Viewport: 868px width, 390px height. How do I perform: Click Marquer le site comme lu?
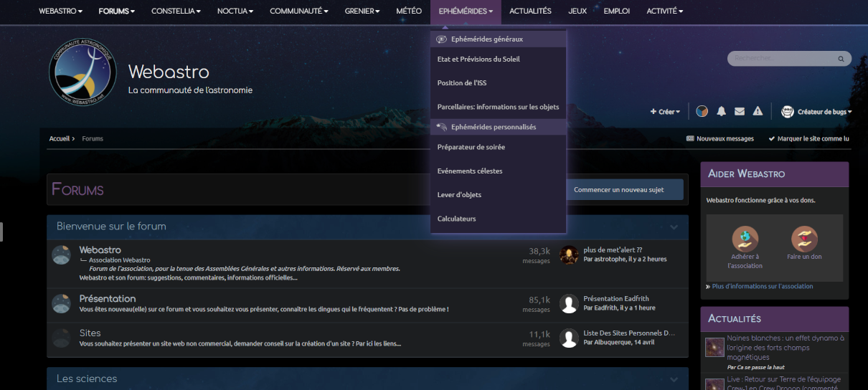click(808, 138)
